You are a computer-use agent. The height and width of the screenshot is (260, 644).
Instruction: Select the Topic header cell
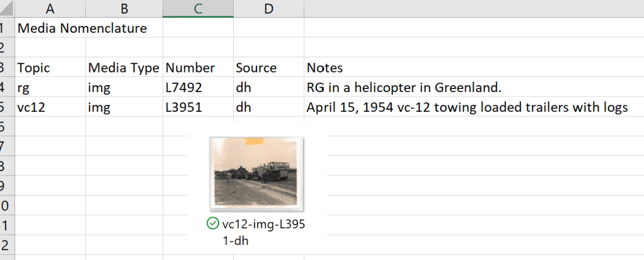(x=34, y=68)
